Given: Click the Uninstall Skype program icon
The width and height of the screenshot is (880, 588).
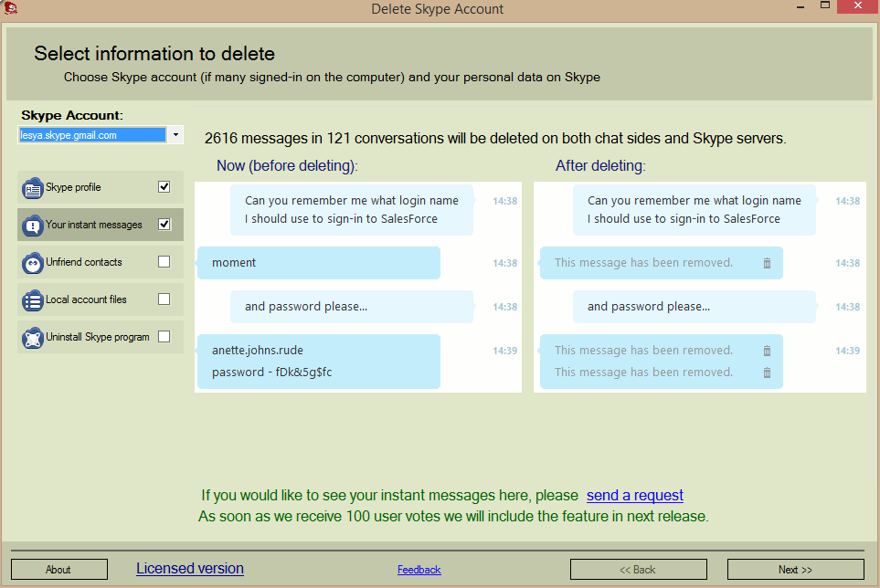Looking at the screenshot, I should [x=33, y=338].
